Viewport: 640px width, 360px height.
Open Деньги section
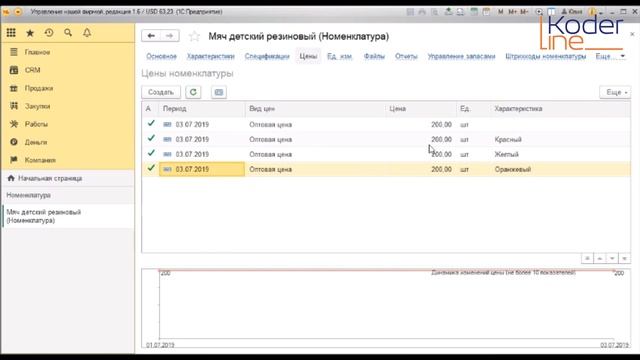coord(36,142)
